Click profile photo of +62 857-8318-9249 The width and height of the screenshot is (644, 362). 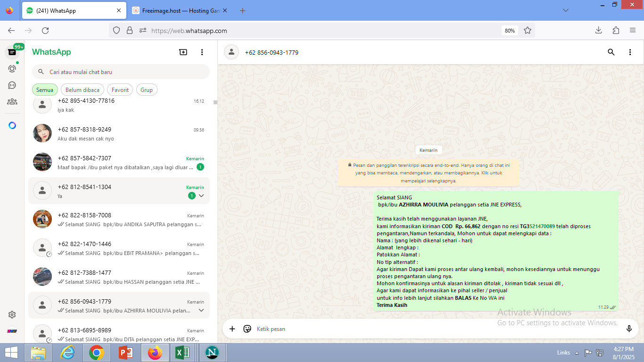point(42,133)
